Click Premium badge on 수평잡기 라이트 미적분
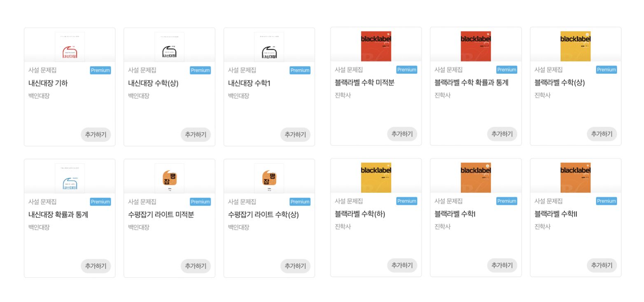The height and width of the screenshot is (302, 644). coord(200,202)
